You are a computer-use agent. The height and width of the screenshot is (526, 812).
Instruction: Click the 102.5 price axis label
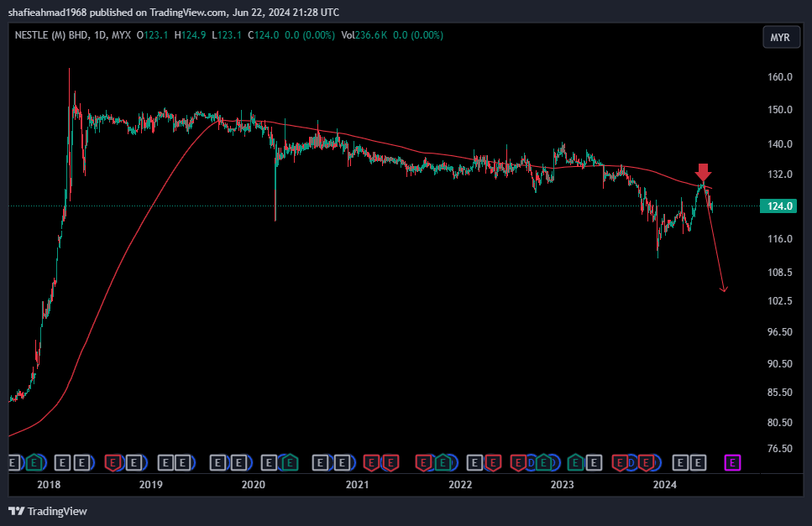[x=780, y=300]
